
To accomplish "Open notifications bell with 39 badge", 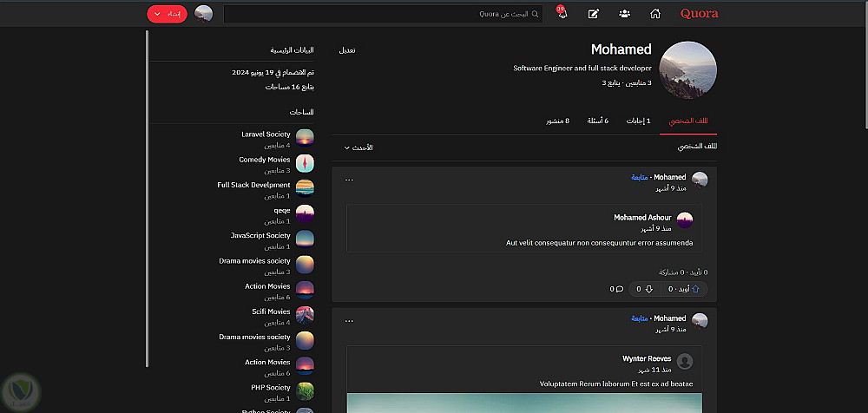I will 562,13.
